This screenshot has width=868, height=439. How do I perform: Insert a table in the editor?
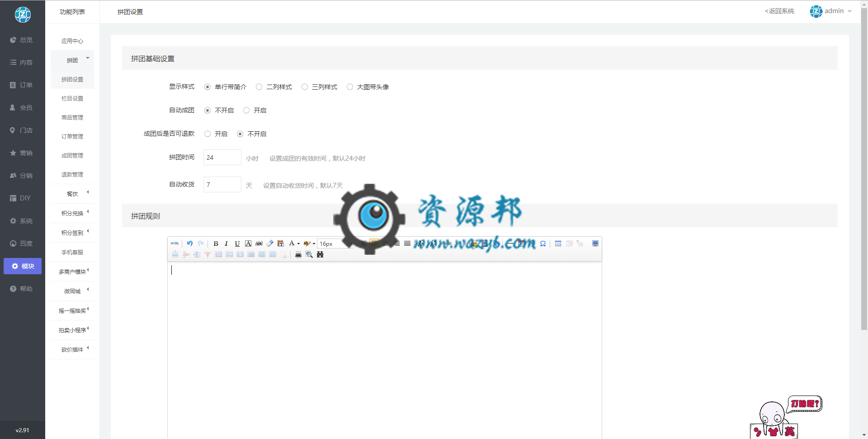pos(558,243)
